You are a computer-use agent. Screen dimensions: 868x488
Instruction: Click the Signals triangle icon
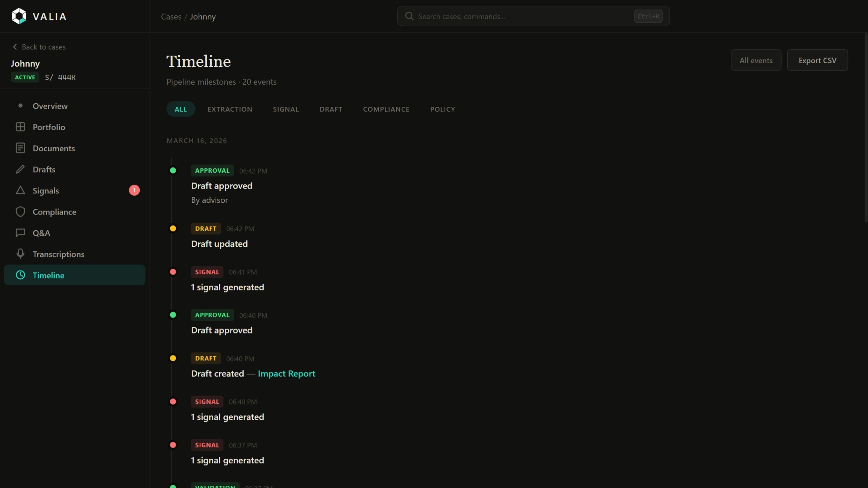coord(20,190)
